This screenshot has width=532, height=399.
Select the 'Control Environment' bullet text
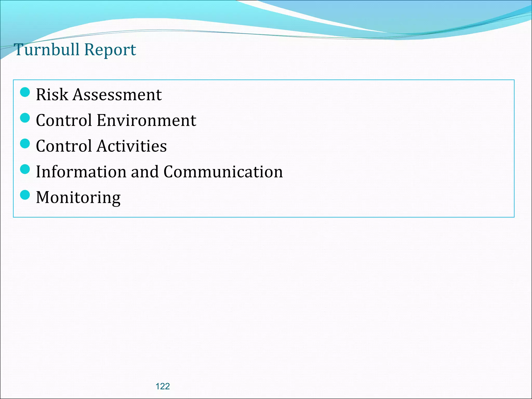tap(116, 120)
